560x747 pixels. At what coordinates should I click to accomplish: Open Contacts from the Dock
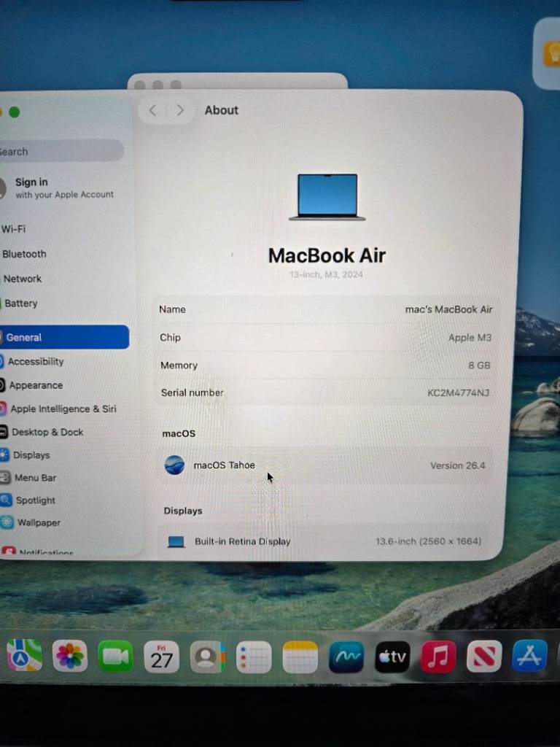(208, 657)
